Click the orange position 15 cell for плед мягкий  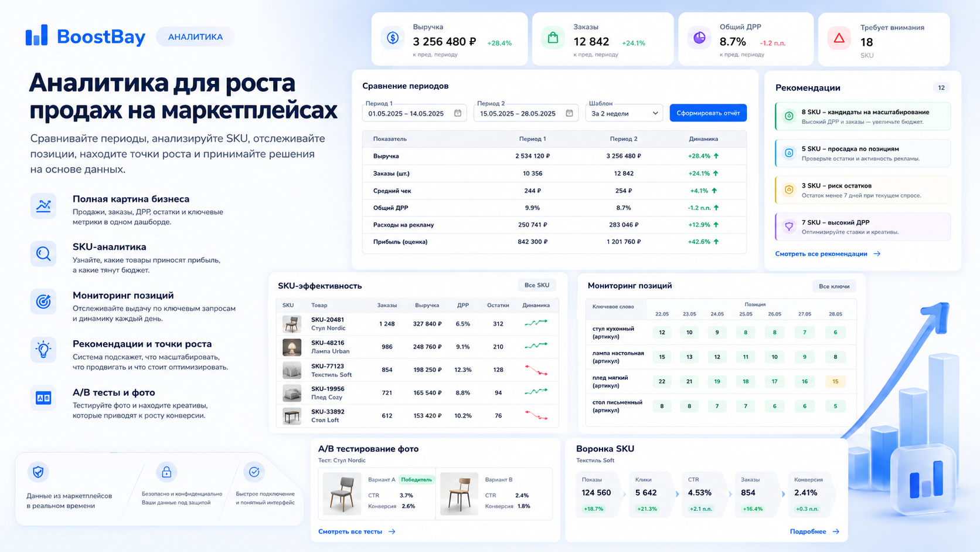[x=835, y=381]
